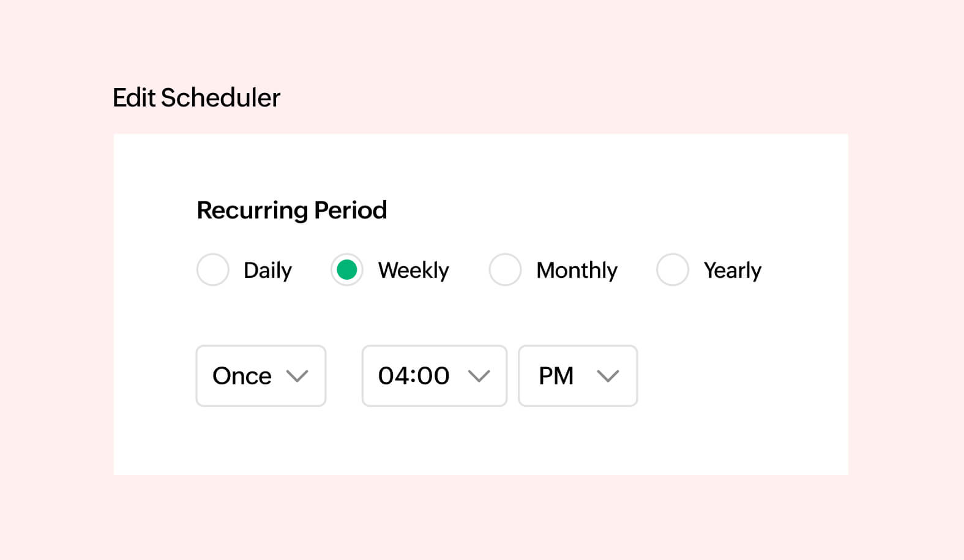
Task: Select the Monthly recurring period
Action: pos(505,269)
